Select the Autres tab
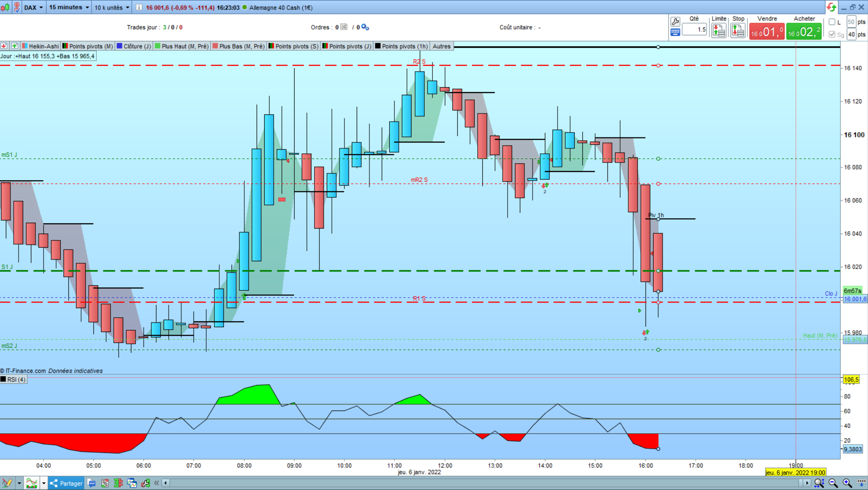 (x=441, y=46)
